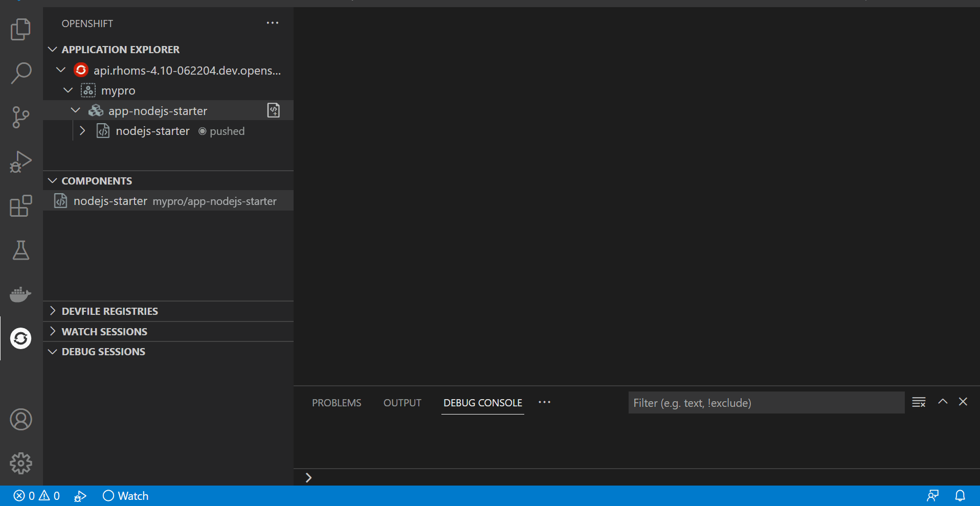Open the feedback icon in status bar
Image resolution: width=980 pixels, height=506 pixels.
(x=933, y=496)
